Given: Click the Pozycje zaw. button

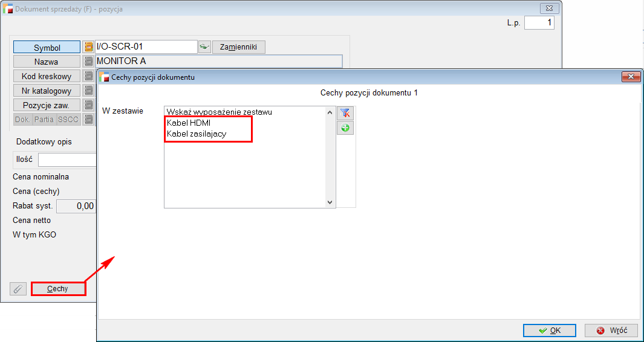Looking at the screenshot, I should click(x=47, y=105).
